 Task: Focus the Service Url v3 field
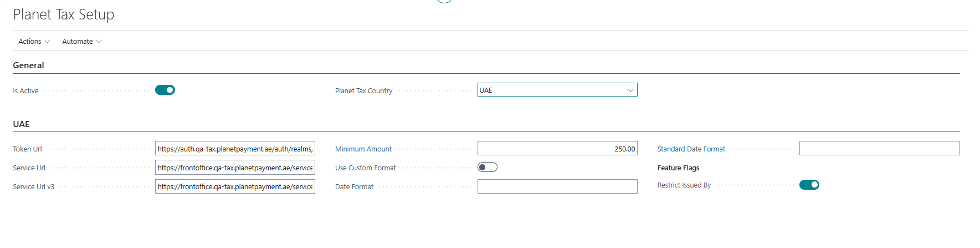[x=235, y=186]
